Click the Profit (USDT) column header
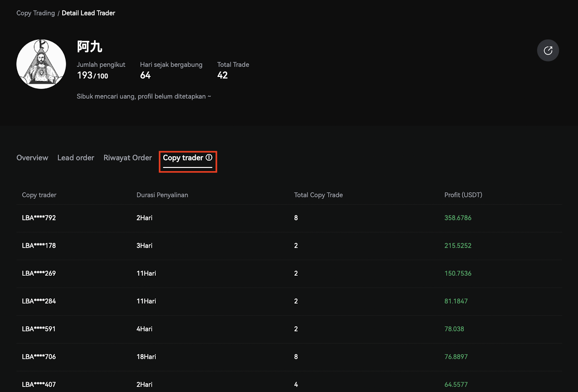Image resolution: width=578 pixels, height=392 pixels. coord(463,195)
